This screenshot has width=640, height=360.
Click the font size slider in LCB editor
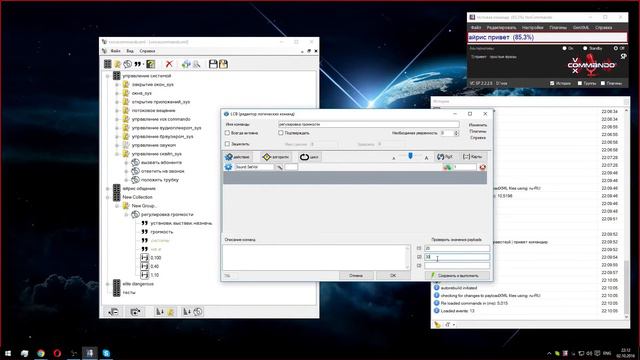(x=410, y=156)
